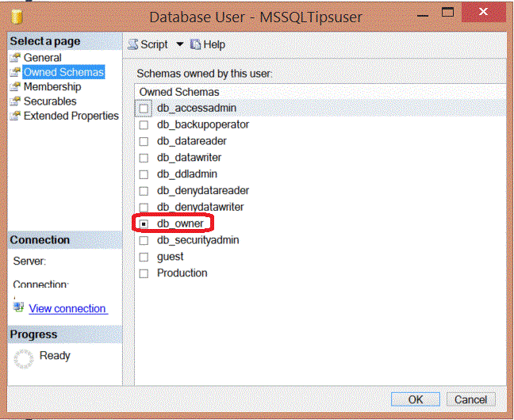Image resolution: width=514 pixels, height=420 pixels.
Task: Tick the guest schema checkbox
Action: tap(144, 257)
